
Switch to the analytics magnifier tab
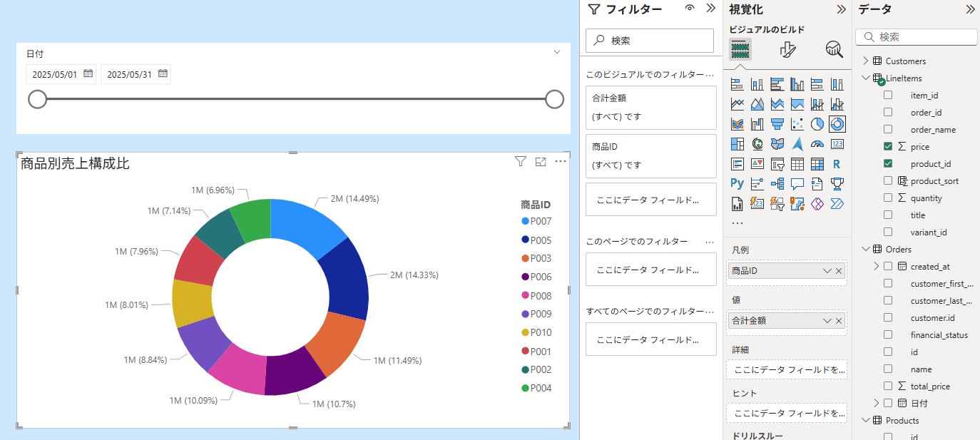834,48
